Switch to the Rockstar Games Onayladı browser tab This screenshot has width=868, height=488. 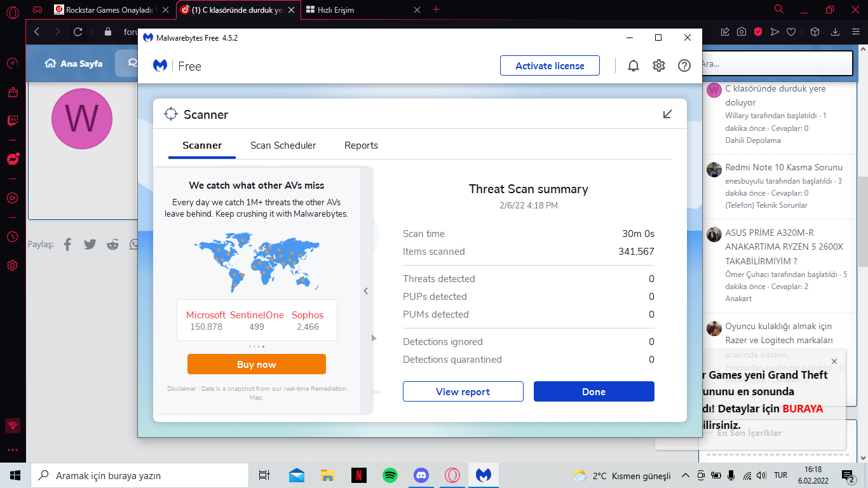coord(111,10)
